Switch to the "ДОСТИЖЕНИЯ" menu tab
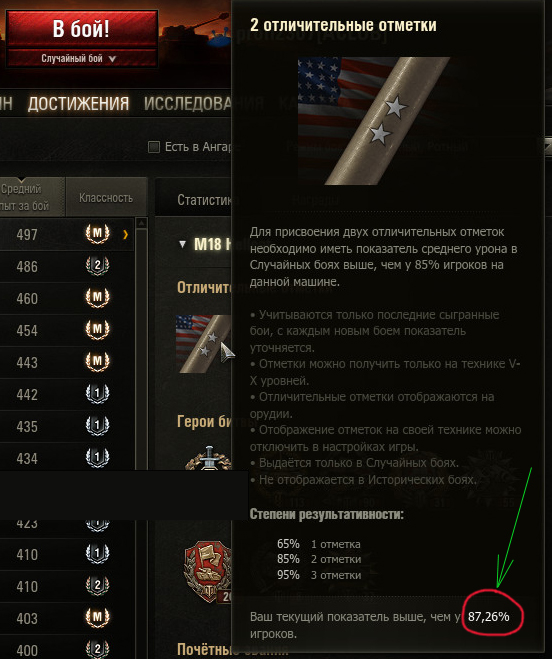552x659 pixels. click(78, 104)
